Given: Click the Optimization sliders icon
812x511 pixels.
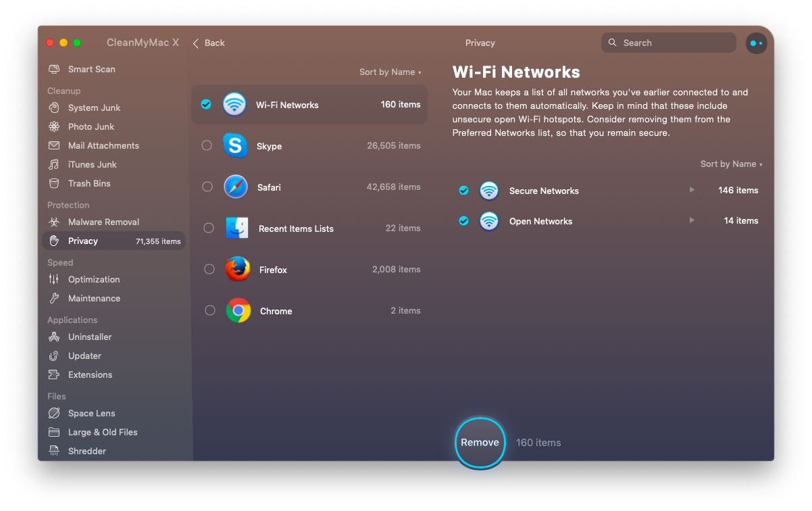Looking at the screenshot, I should (x=54, y=279).
